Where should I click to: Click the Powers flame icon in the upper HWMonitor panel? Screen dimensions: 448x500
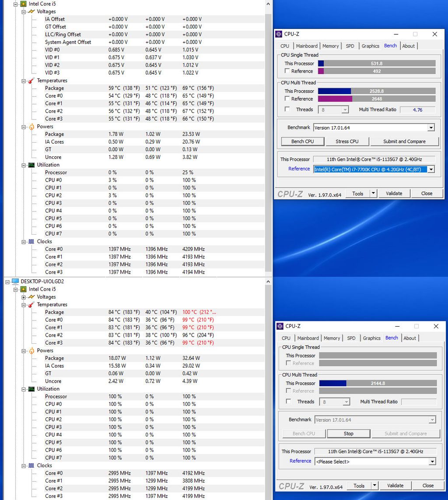coord(31,127)
